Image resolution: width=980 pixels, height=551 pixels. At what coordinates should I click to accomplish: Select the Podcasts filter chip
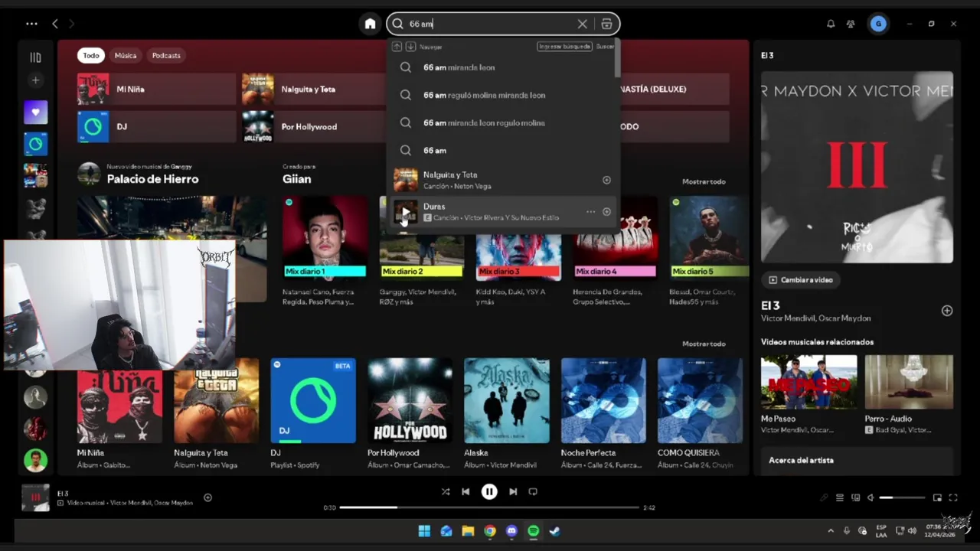[x=166, y=55]
